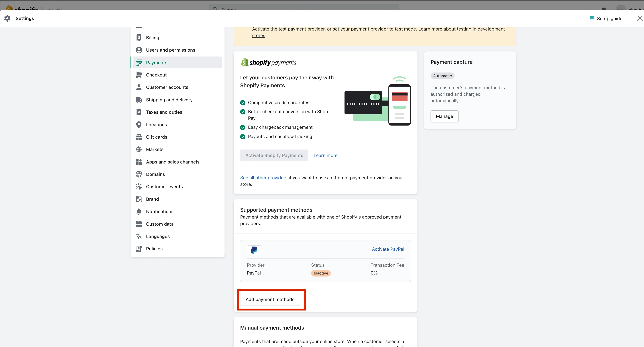The height and width of the screenshot is (347, 644).
Task: Click the Learn more link
Action: pos(325,155)
